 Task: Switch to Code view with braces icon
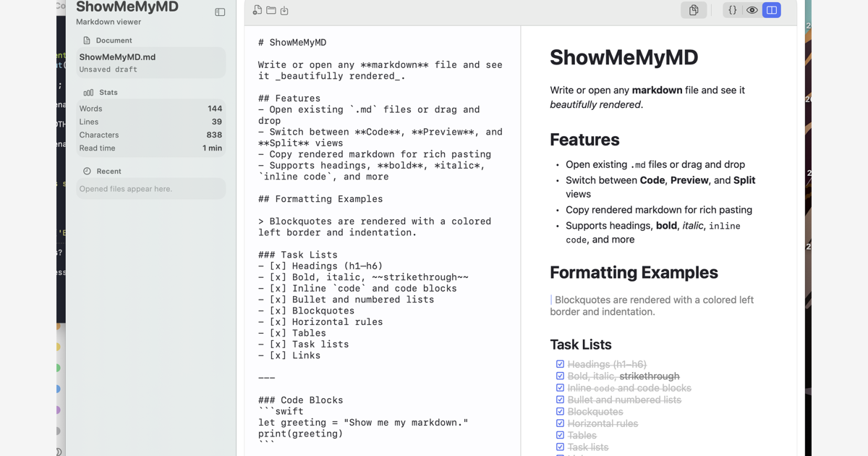coord(733,10)
